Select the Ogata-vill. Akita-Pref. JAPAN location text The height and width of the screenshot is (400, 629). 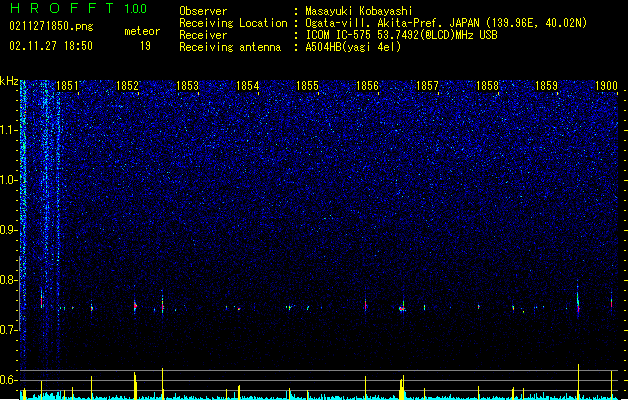coord(446,23)
